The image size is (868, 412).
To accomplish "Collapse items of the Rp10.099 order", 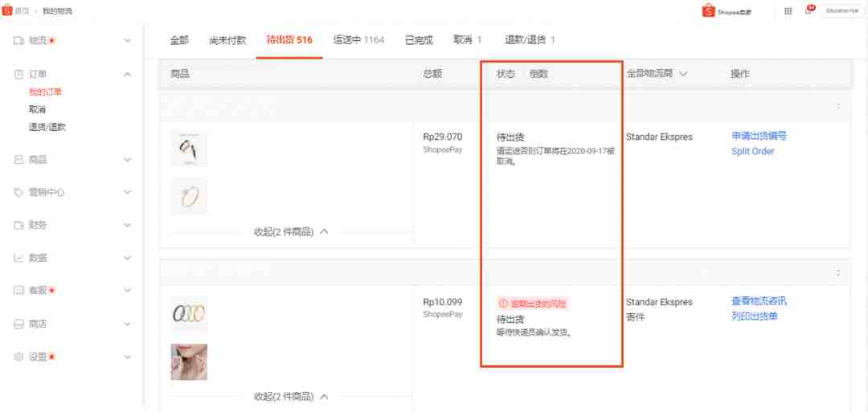I will pos(291,397).
